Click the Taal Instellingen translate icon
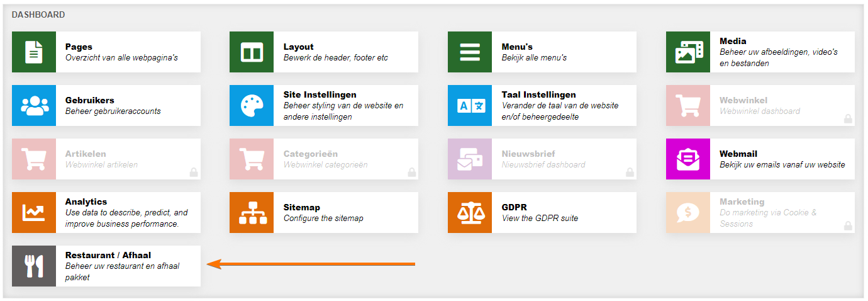The image size is (868, 301). click(x=470, y=106)
